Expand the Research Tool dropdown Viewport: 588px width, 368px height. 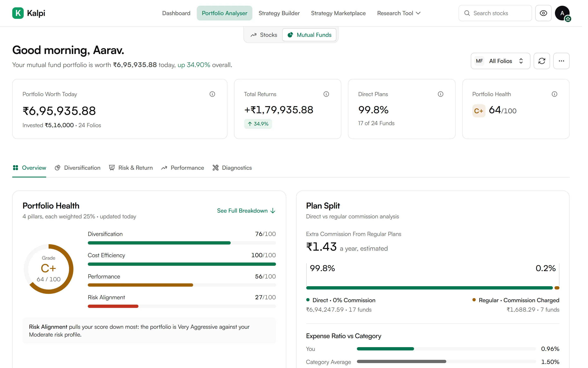tap(399, 13)
